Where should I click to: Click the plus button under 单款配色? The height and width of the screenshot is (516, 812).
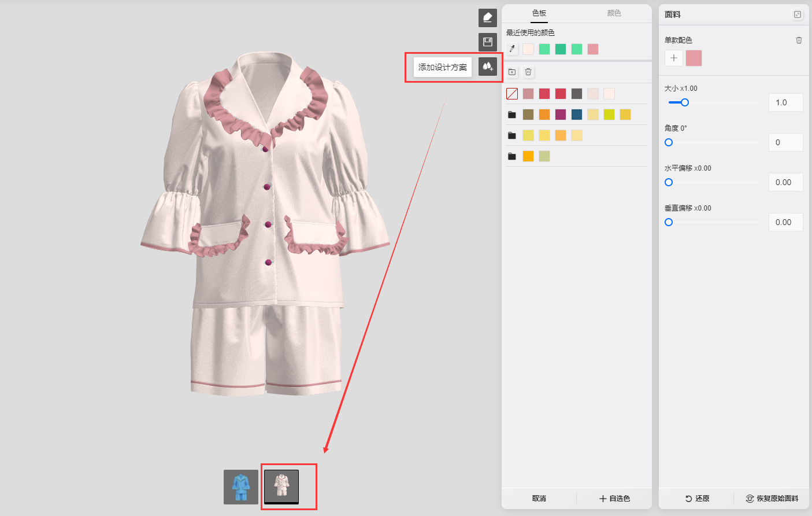pos(674,58)
